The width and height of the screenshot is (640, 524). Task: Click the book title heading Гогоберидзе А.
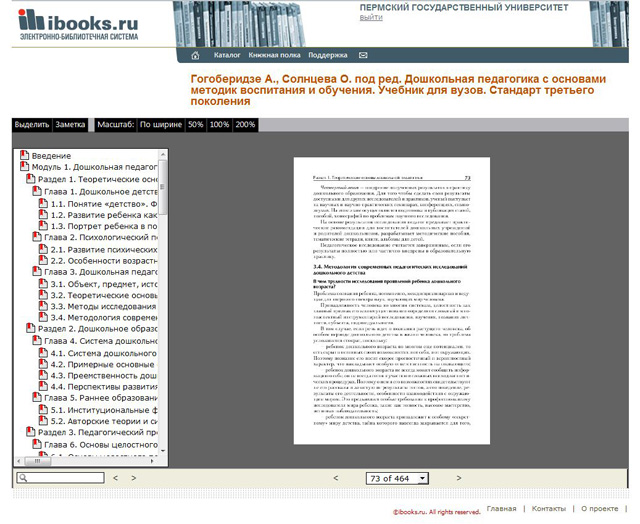click(398, 90)
